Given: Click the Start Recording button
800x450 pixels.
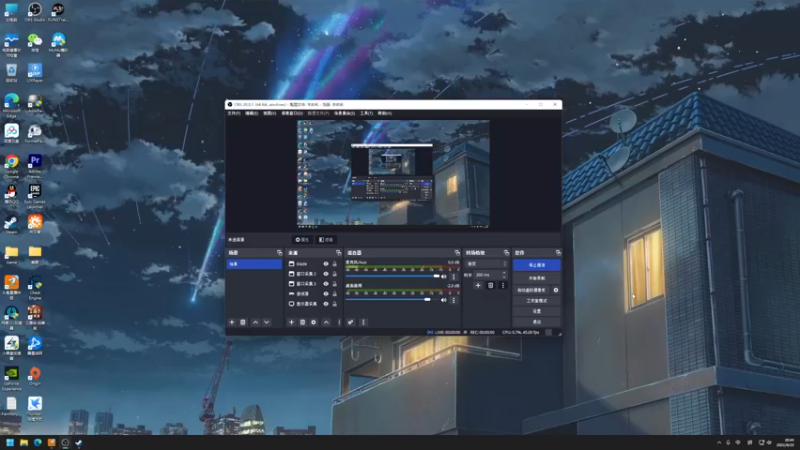Looking at the screenshot, I should [537, 278].
